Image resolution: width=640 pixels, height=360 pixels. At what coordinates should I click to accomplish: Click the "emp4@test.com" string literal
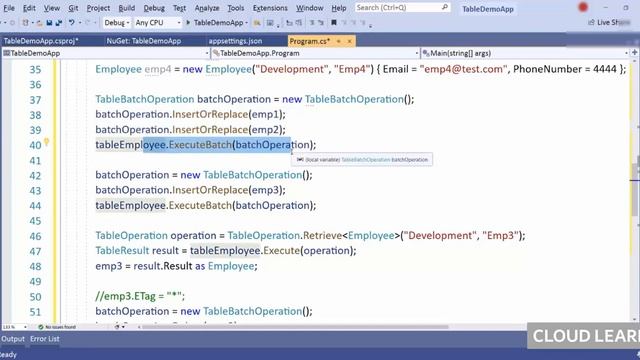point(463,69)
